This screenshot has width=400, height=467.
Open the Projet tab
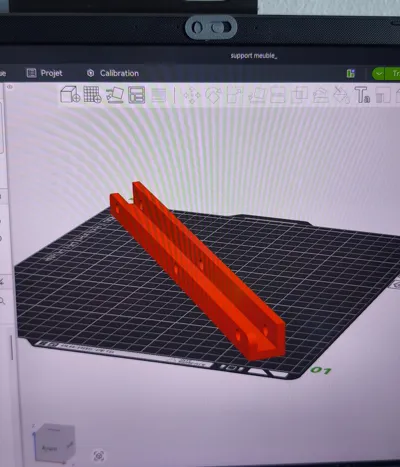click(45, 73)
